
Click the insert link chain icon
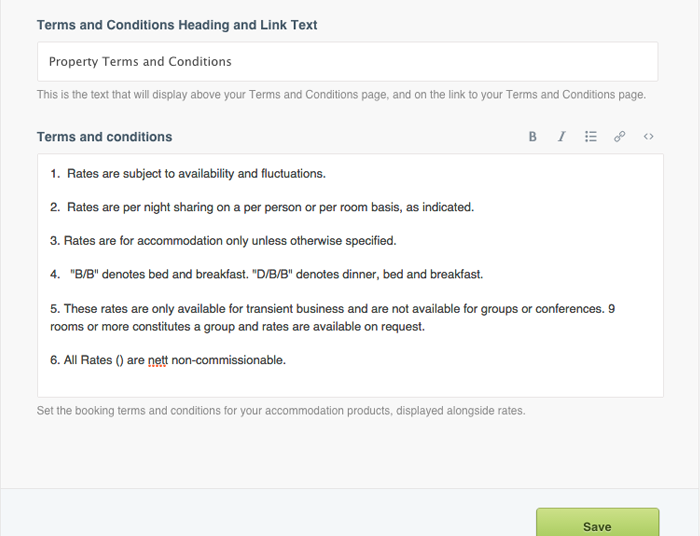pos(620,137)
